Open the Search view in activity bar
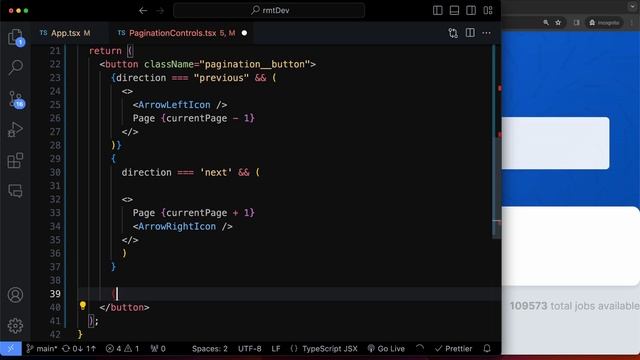Screen dimensions: 640x360 point(16,67)
